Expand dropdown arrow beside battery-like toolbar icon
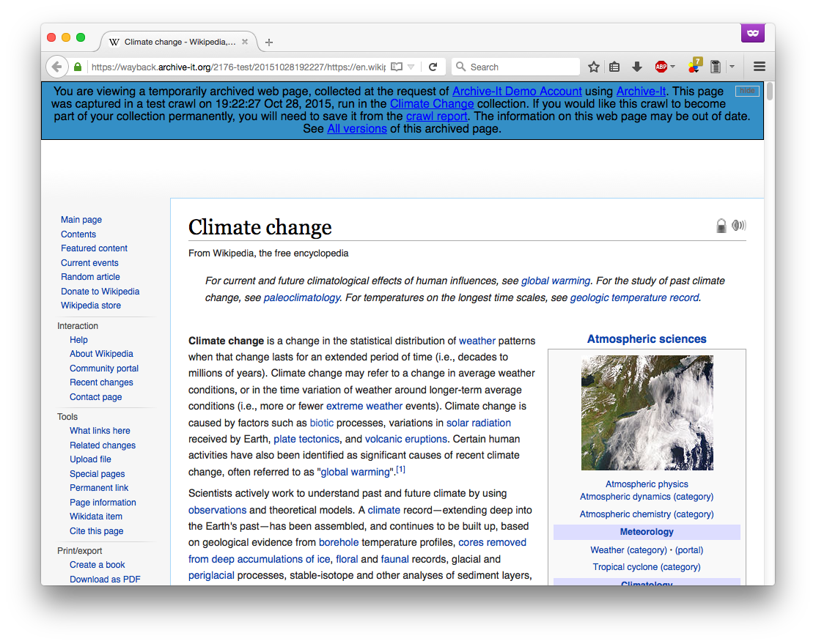 (732, 67)
